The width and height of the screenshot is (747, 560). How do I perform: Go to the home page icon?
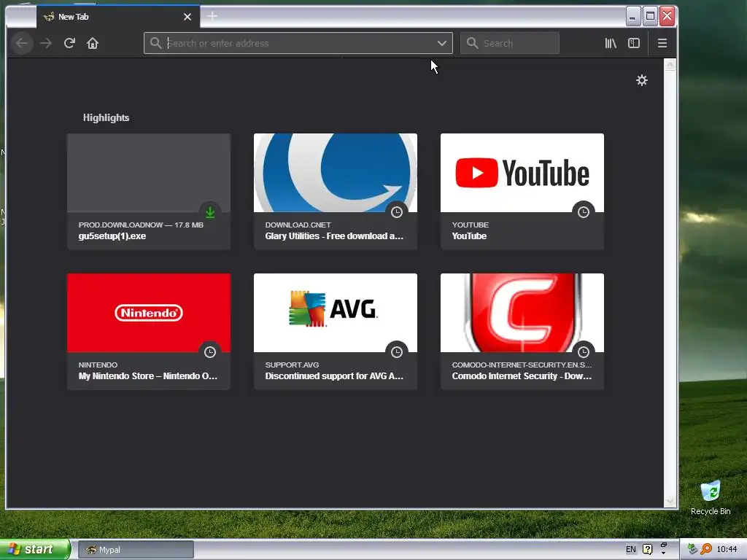93,43
